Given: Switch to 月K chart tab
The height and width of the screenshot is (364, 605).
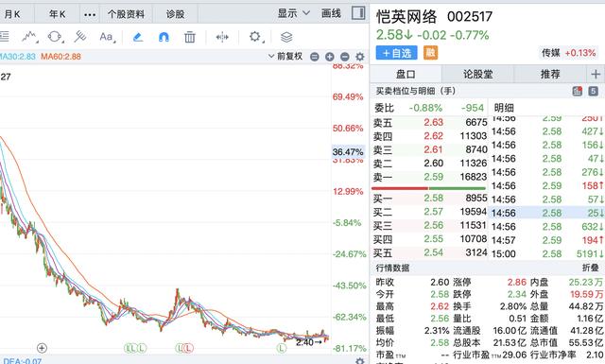Looking at the screenshot, I should coord(12,14).
